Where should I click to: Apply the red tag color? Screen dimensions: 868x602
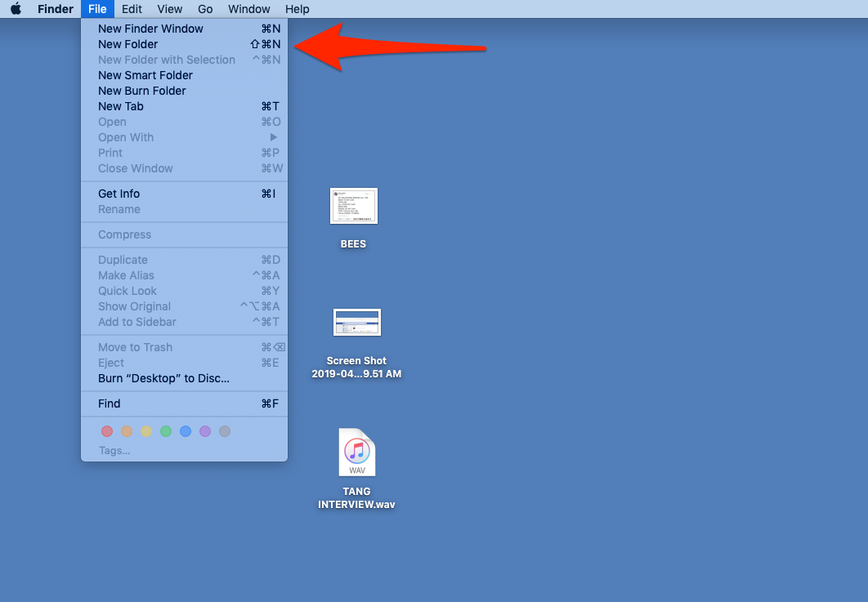point(107,431)
